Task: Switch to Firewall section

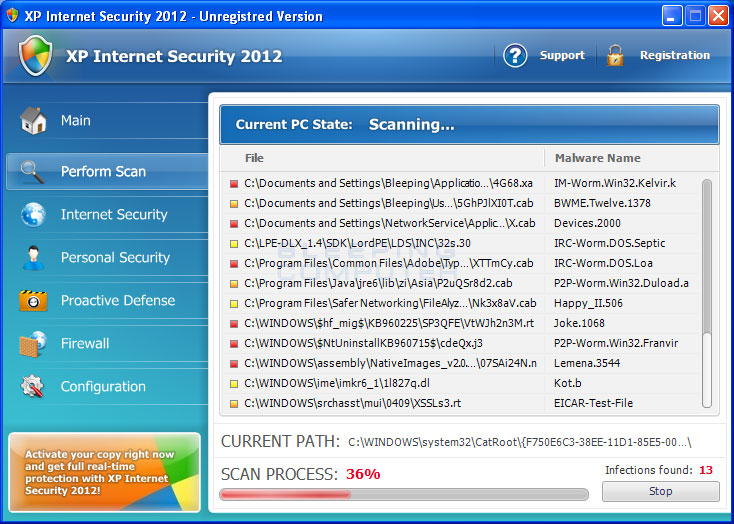Action: pos(107,344)
